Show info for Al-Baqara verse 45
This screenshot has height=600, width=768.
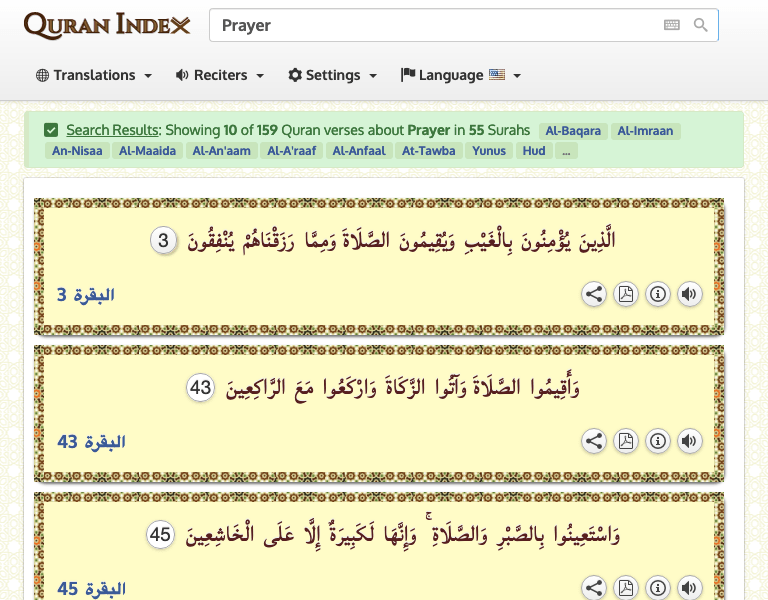pos(657,588)
